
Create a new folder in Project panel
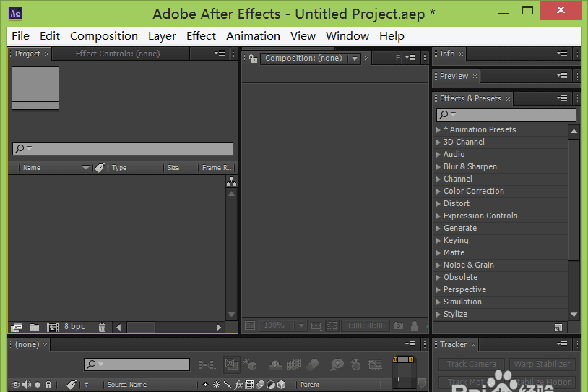pyautogui.click(x=34, y=328)
